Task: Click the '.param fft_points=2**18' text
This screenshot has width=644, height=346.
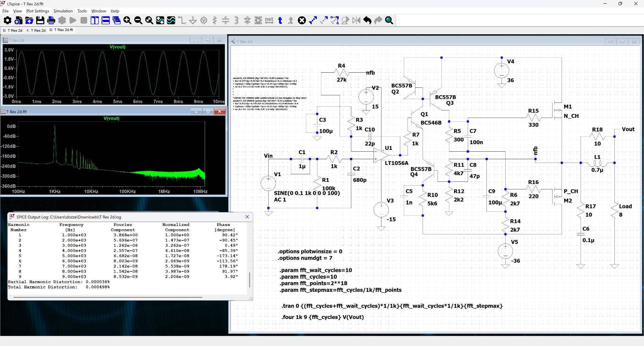Action: [x=313, y=283]
